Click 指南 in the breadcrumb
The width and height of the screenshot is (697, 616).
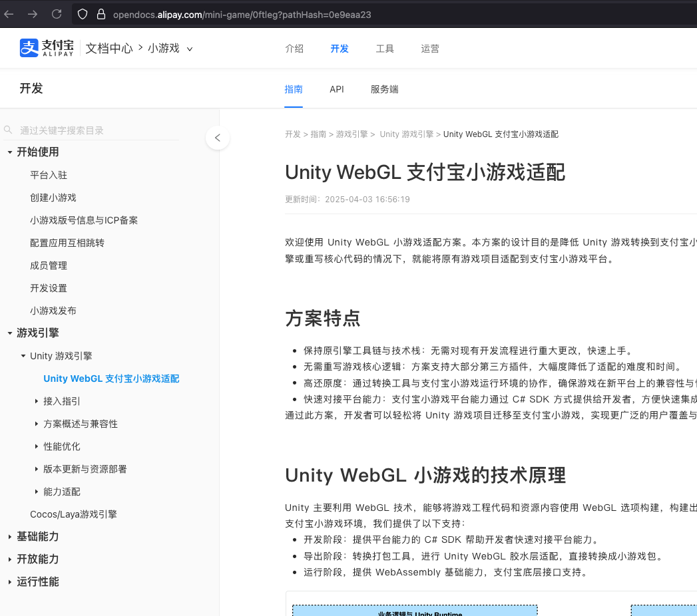[318, 134]
